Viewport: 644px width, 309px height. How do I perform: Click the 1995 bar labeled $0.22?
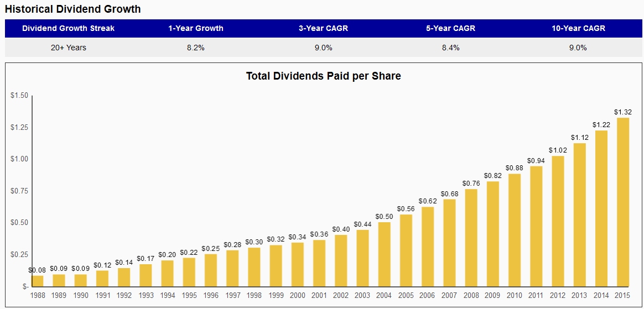coord(190,271)
